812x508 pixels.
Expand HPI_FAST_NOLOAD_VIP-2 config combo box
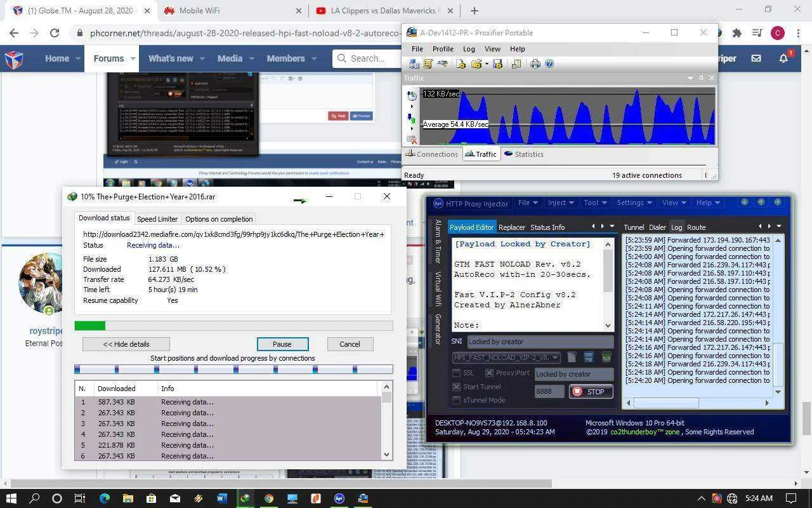pos(506,358)
